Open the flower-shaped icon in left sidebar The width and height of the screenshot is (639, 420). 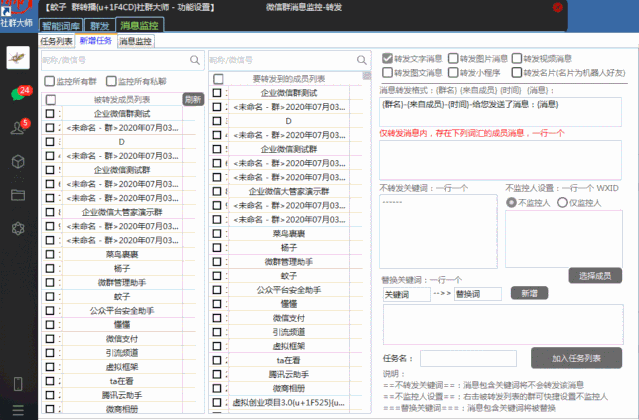[x=18, y=228]
